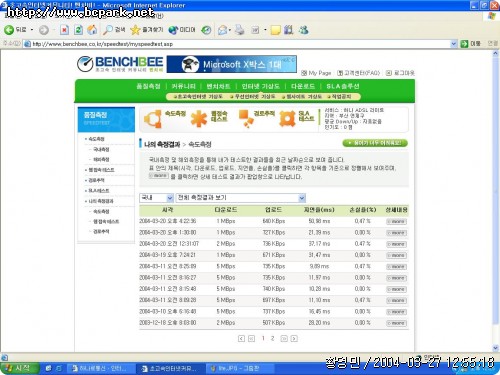Sort table by 지연율(ms) column header
The height and width of the screenshot is (375, 500).
pos(319,210)
